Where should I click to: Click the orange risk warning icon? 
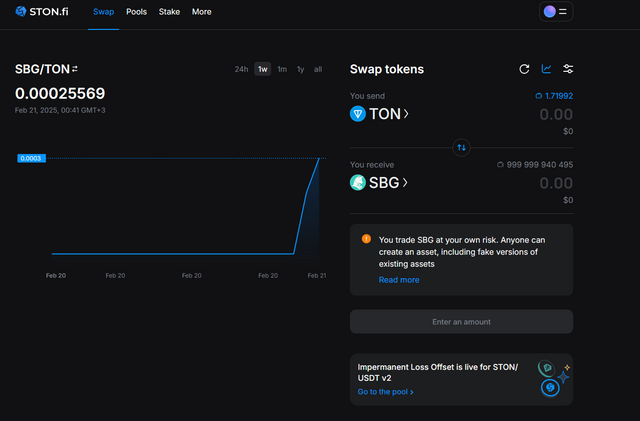coord(366,239)
